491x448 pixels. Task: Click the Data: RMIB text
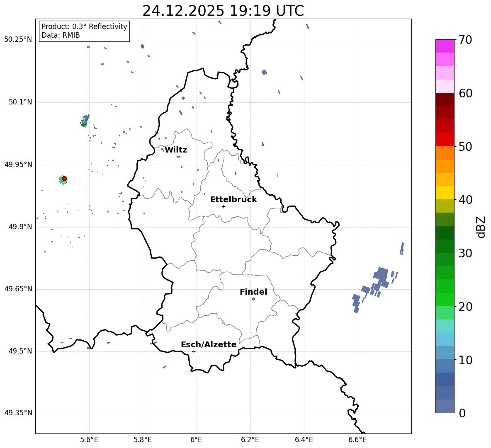point(61,35)
